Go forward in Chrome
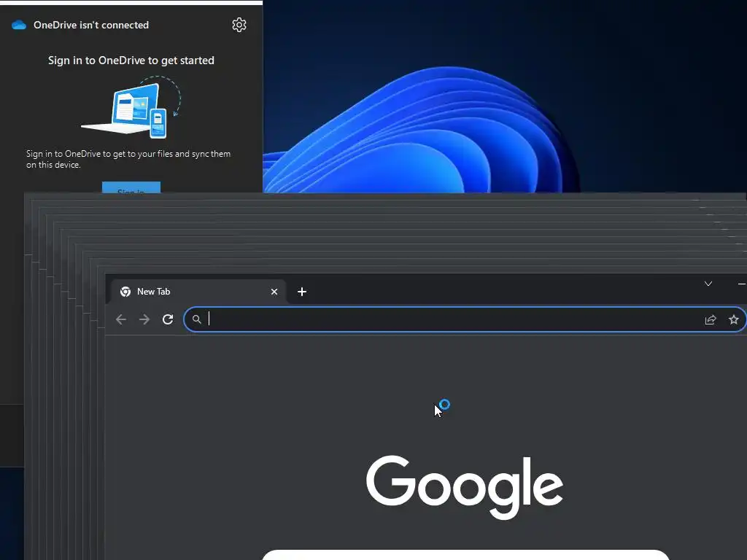This screenshot has width=747, height=560. (x=144, y=319)
